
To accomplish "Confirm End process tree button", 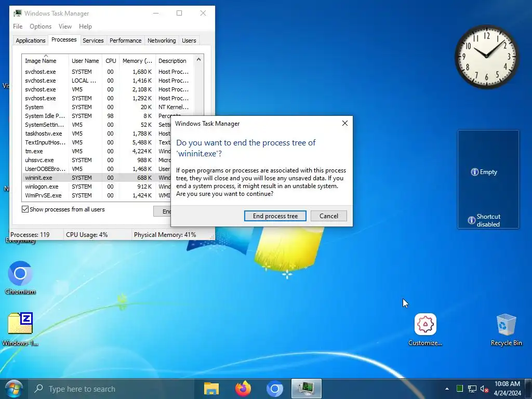I will [x=275, y=216].
